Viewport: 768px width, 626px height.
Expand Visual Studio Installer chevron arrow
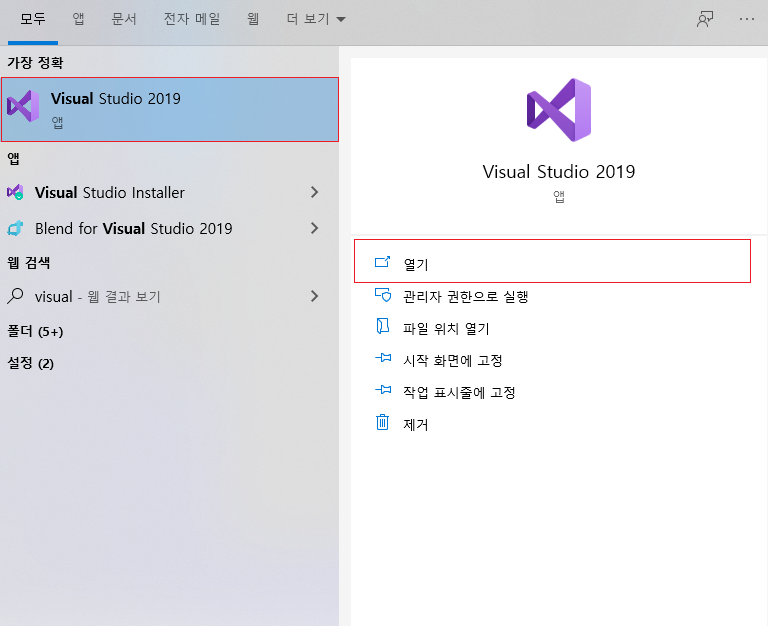[314, 192]
